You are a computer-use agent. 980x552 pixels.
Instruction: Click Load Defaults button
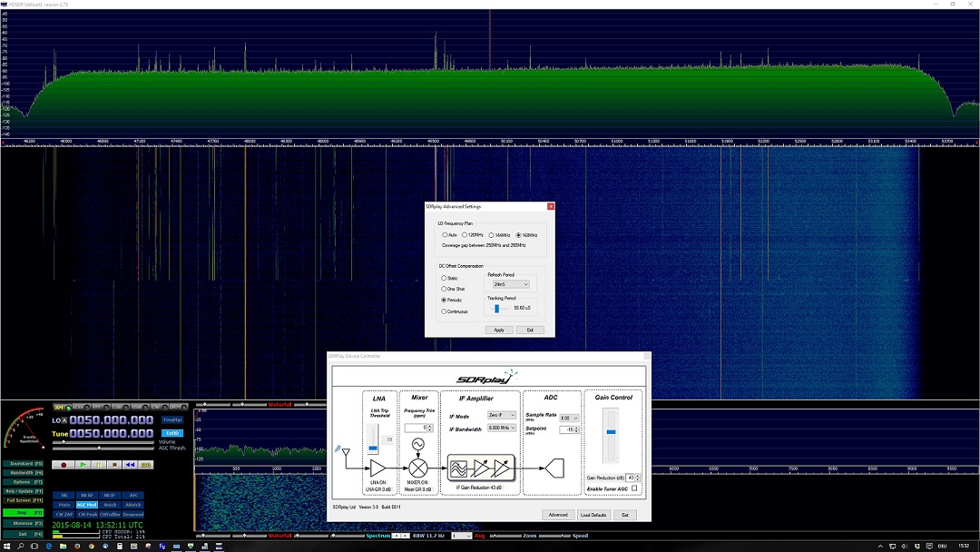click(593, 515)
